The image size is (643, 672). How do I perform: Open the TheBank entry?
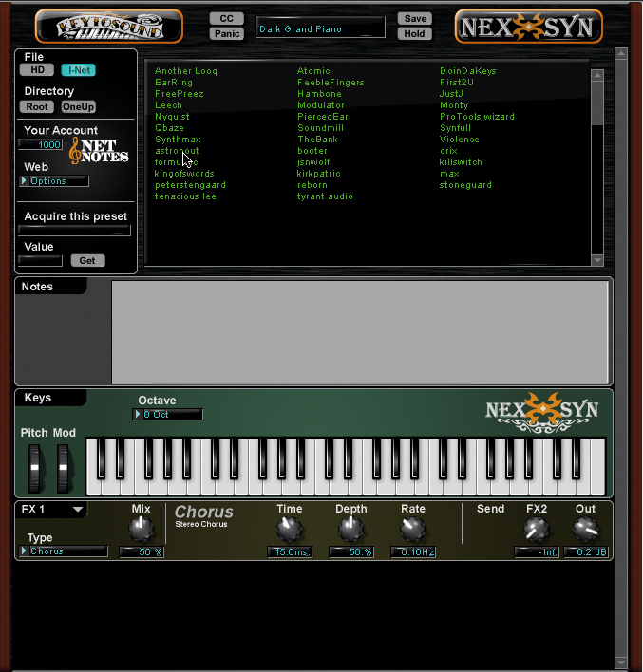coord(317,140)
